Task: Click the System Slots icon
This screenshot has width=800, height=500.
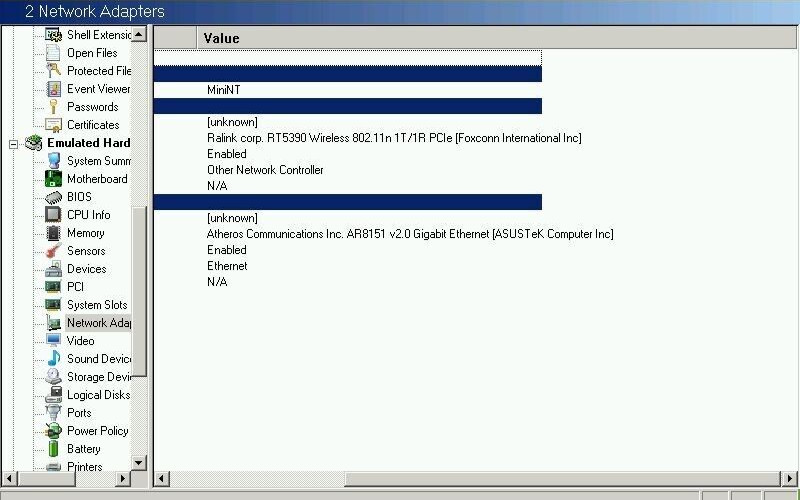Action: click(53, 305)
